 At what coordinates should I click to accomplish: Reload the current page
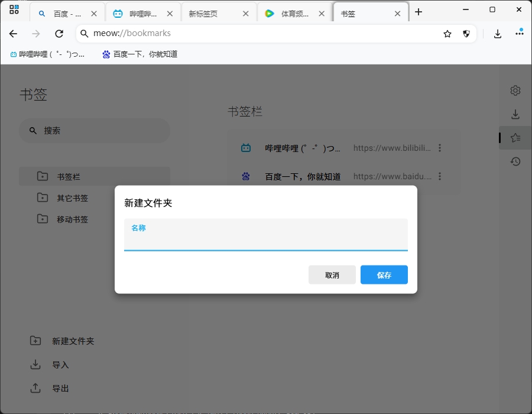59,34
